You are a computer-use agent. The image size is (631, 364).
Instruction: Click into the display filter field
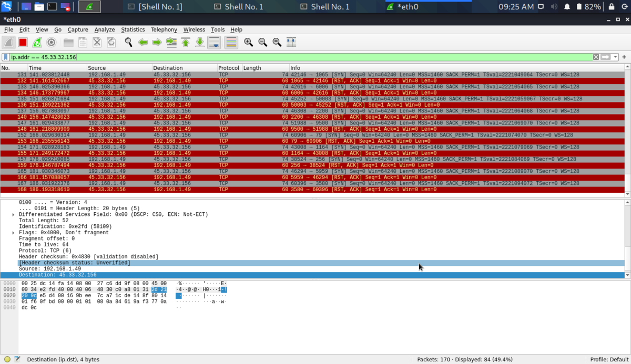(x=300, y=57)
